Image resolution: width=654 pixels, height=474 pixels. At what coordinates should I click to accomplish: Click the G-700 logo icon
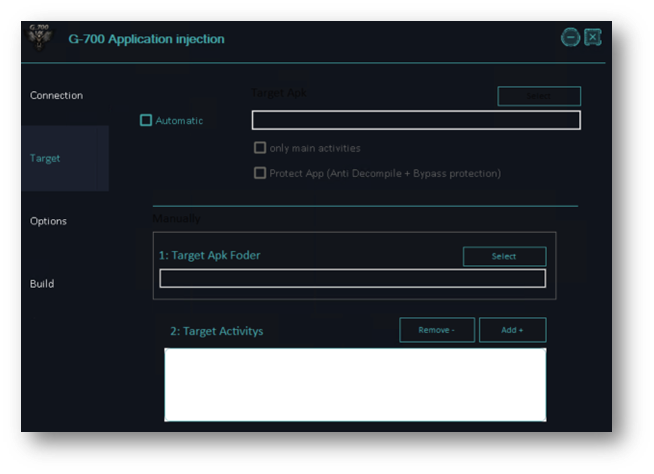tap(39, 38)
